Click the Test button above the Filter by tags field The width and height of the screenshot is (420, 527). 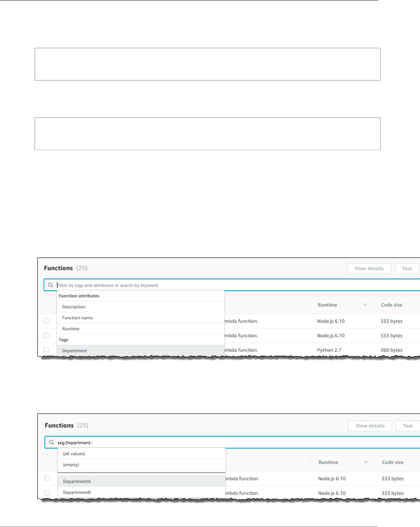click(407, 268)
